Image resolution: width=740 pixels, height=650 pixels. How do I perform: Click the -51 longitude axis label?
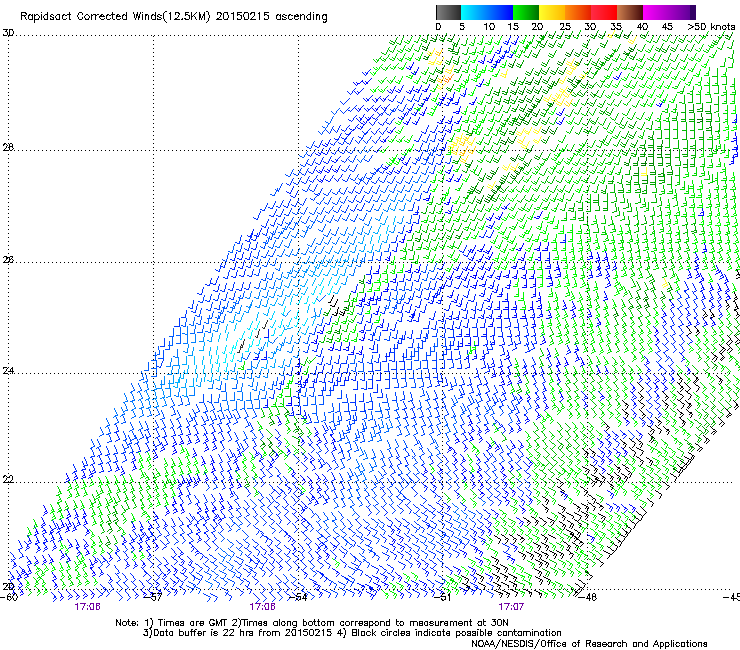point(442,597)
